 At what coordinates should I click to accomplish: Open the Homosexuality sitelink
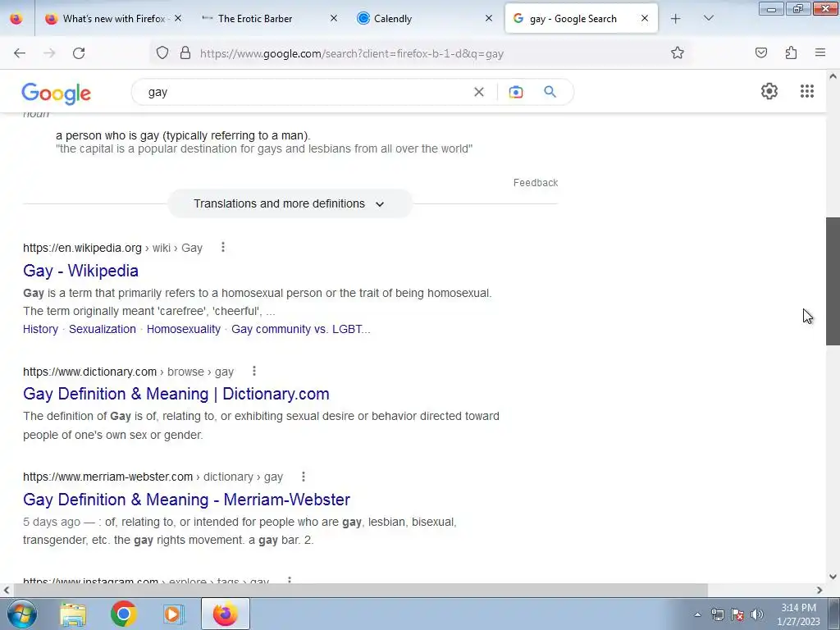184,329
